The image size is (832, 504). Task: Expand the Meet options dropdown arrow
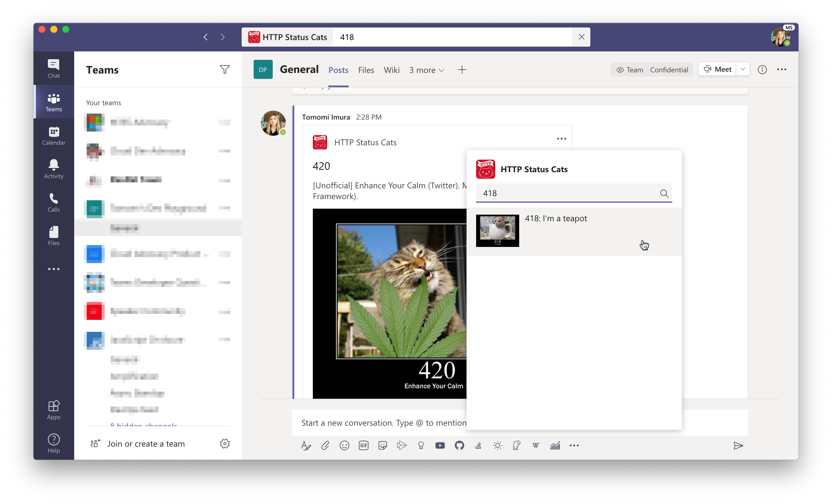743,69
